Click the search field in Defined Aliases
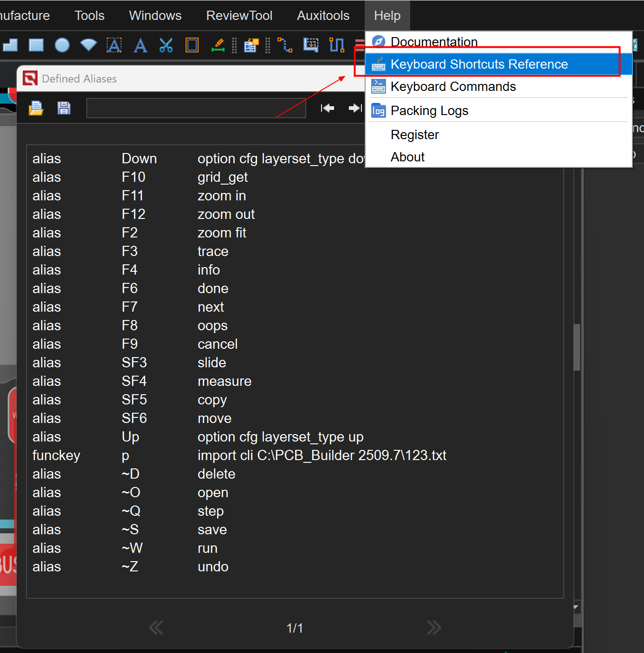 coord(196,108)
